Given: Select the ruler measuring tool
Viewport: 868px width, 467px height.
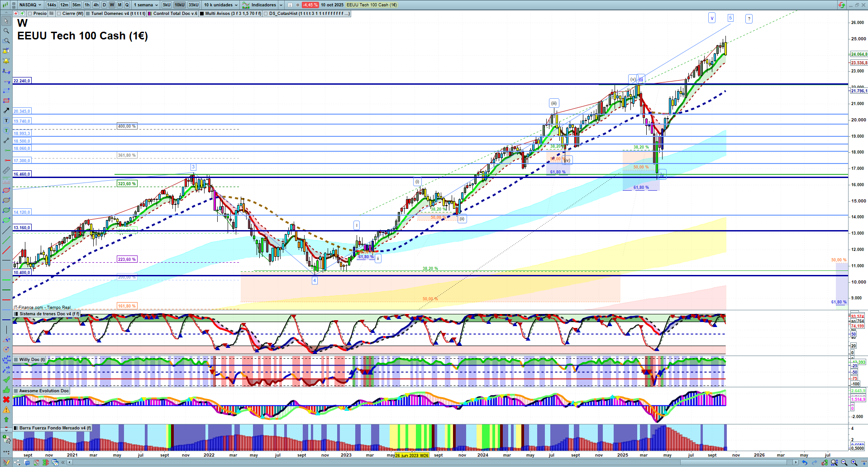Looking at the screenshot, I should click(x=6, y=170).
